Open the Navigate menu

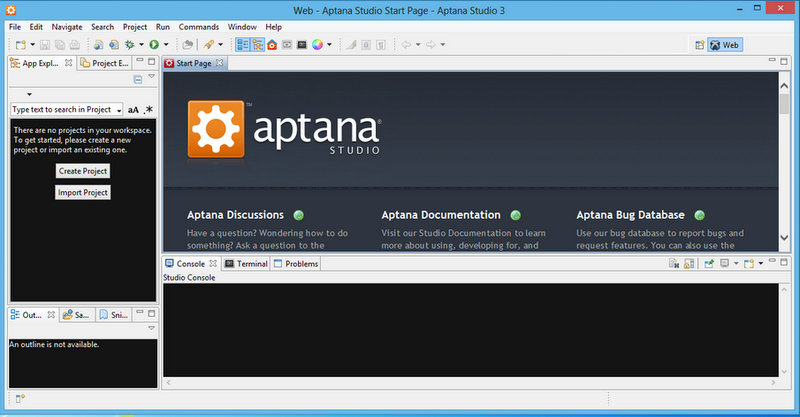click(67, 27)
